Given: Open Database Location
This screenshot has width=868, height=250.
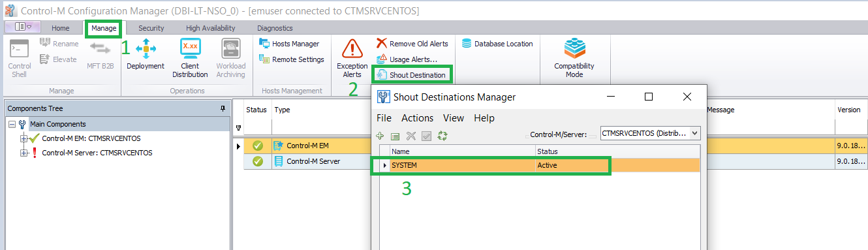Looking at the screenshot, I should point(497,44).
